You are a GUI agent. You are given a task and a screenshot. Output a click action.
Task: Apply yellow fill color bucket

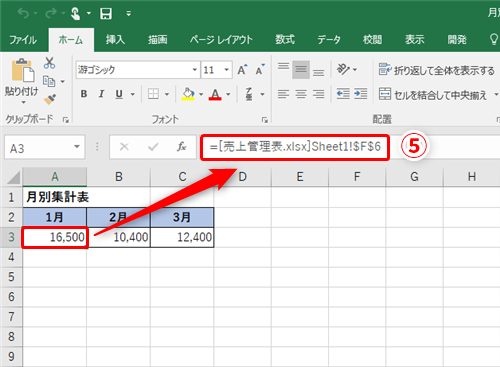pyautogui.click(x=188, y=94)
